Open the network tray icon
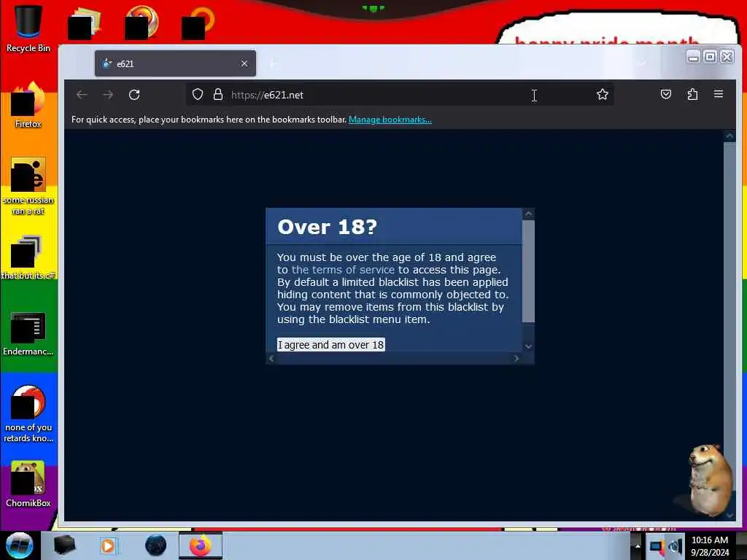The image size is (747, 560). [x=657, y=546]
